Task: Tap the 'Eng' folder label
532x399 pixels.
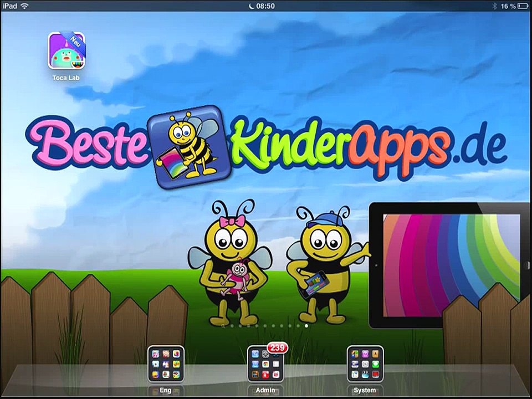Action: click(166, 390)
